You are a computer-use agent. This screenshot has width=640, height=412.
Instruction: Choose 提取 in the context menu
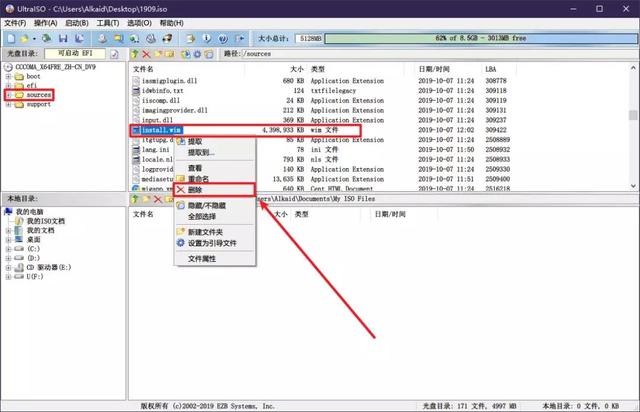tap(215, 141)
